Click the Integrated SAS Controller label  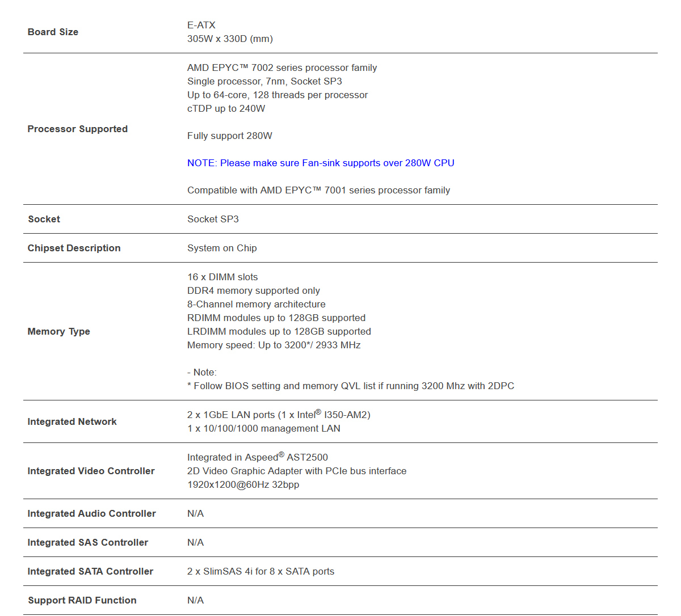87,543
